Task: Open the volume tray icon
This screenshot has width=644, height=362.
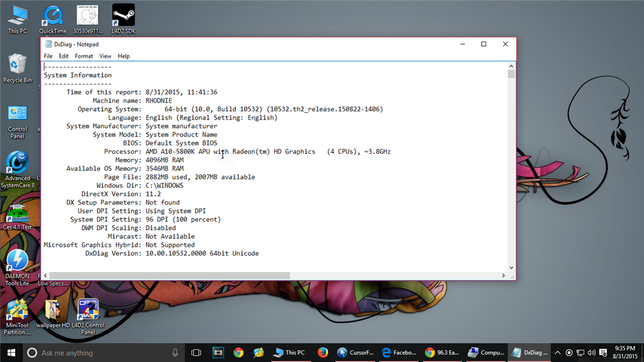Action: click(591, 353)
